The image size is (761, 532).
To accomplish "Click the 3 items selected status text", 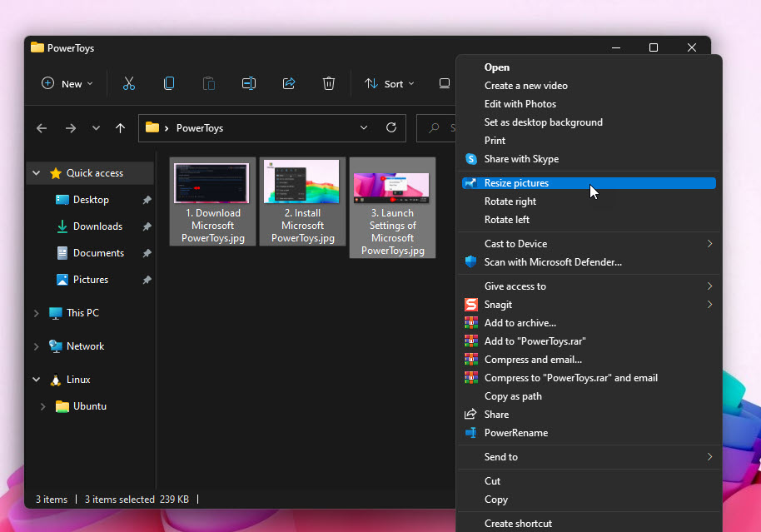I will point(119,499).
